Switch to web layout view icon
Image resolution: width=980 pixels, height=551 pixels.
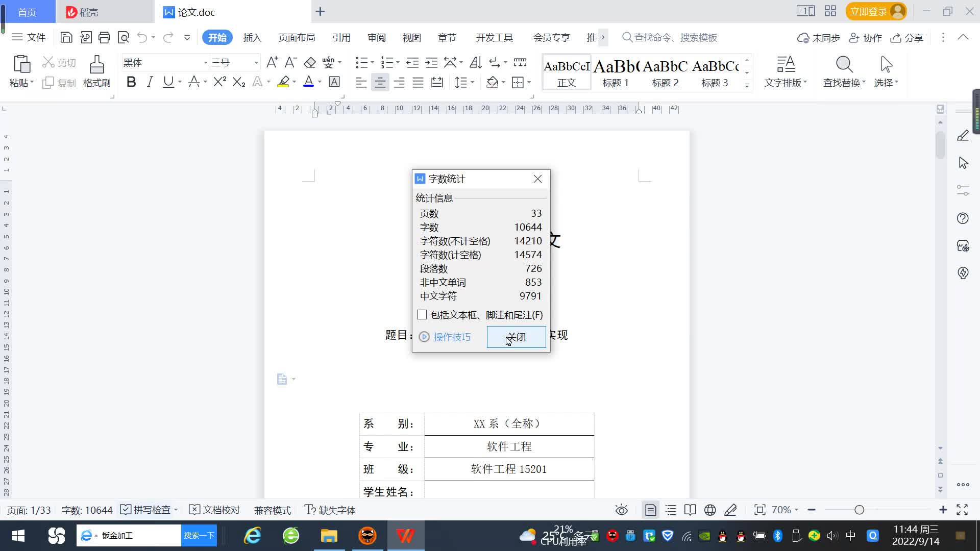pos(710,510)
